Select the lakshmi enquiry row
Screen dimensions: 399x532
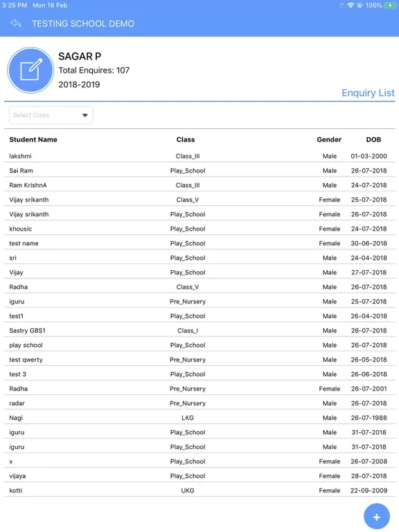point(199,156)
